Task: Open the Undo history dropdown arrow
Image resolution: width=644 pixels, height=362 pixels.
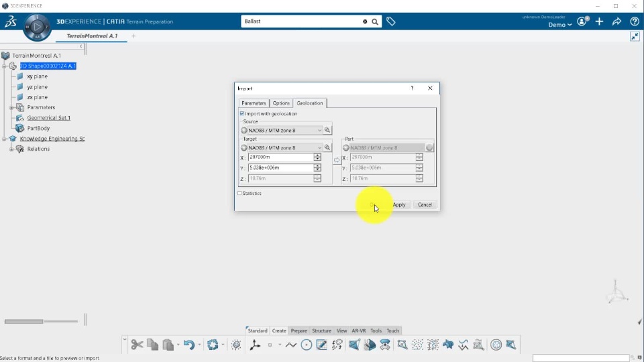Action: click(x=199, y=345)
